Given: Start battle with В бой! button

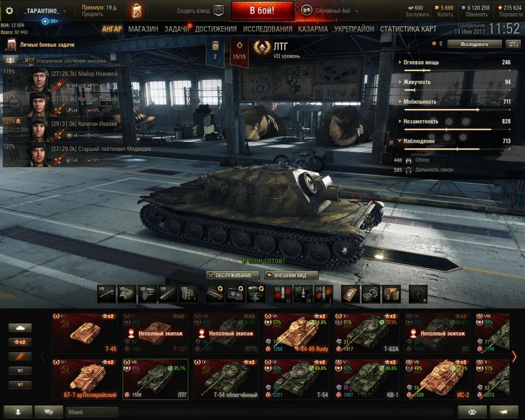Looking at the screenshot, I should click(x=262, y=10).
